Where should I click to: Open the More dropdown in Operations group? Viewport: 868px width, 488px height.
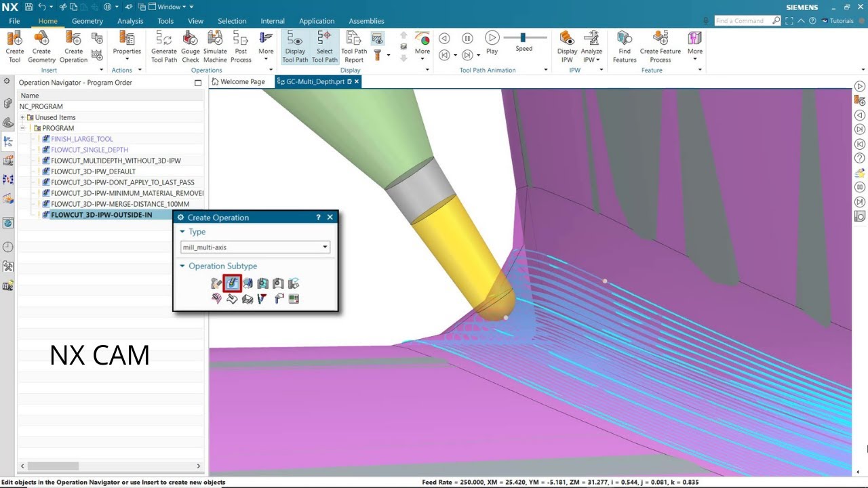coord(266,47)
